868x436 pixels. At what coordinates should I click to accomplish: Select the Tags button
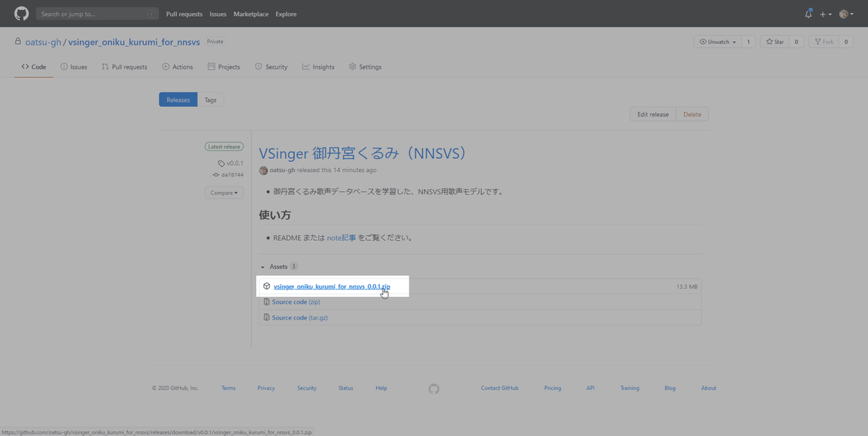click(x=210, y=100)
